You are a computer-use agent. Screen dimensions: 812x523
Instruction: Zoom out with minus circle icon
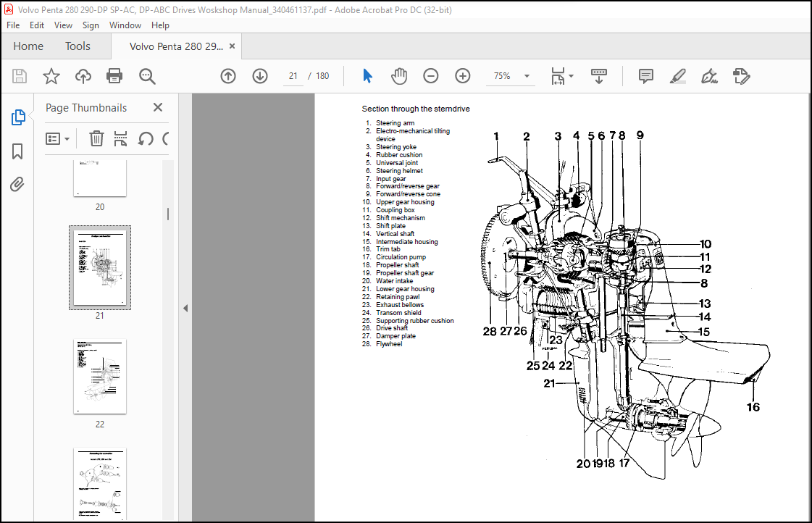point(431,76)
